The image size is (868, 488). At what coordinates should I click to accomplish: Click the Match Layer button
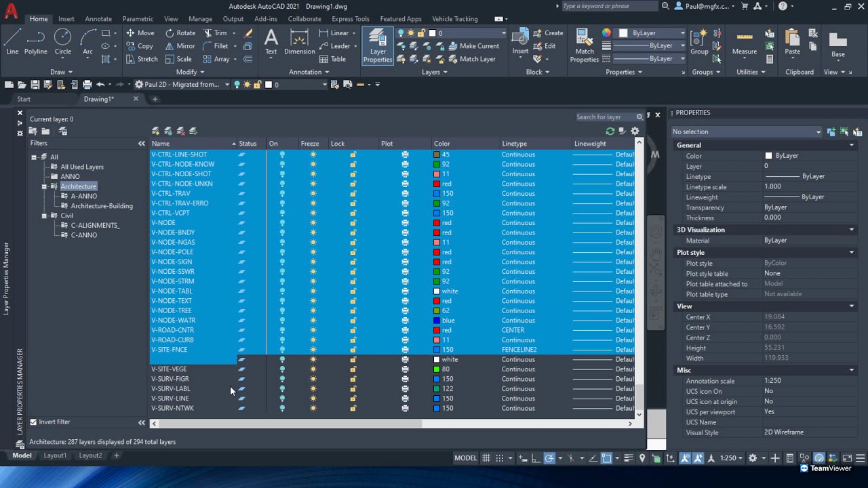[471, 59]
